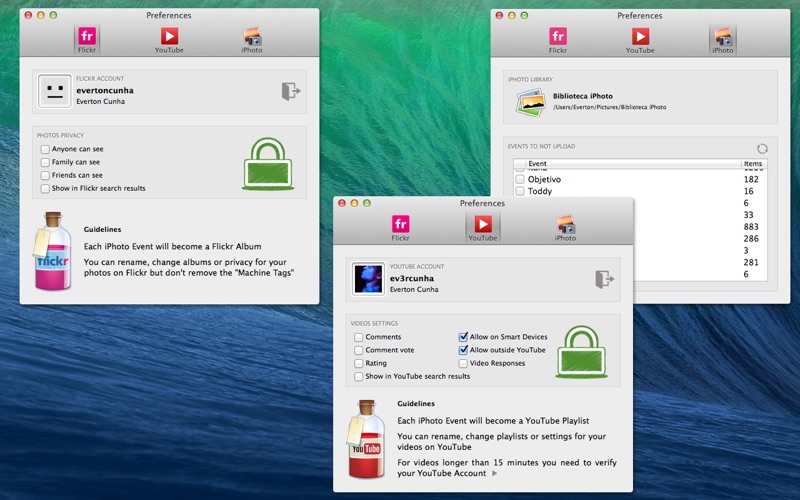Check the Toddy event checkbox
Image resolution: width=800 pixels, height=500 pixels.
click(x=520, y=191)
